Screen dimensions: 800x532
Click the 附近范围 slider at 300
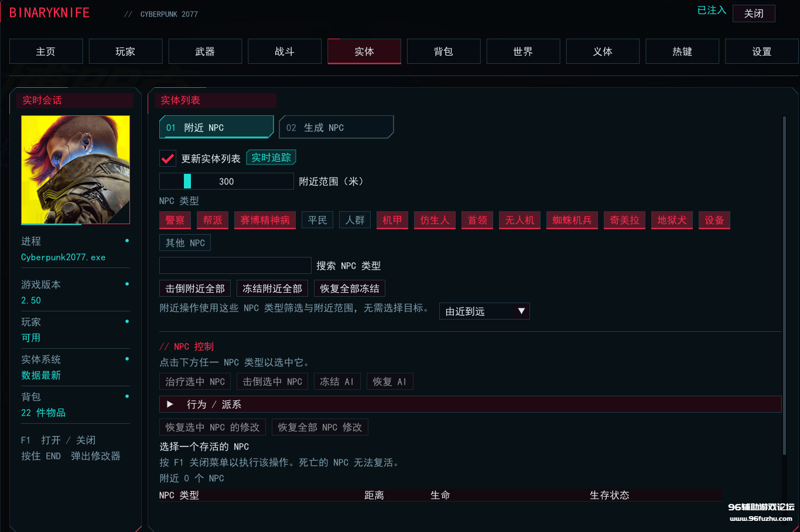click(226, 181)
